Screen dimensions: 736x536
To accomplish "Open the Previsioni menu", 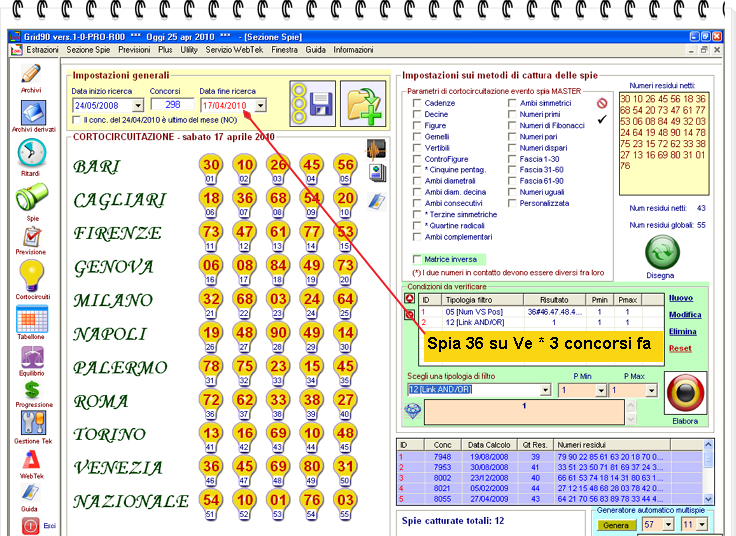I will pyautogui.click(x=134, y=50).
